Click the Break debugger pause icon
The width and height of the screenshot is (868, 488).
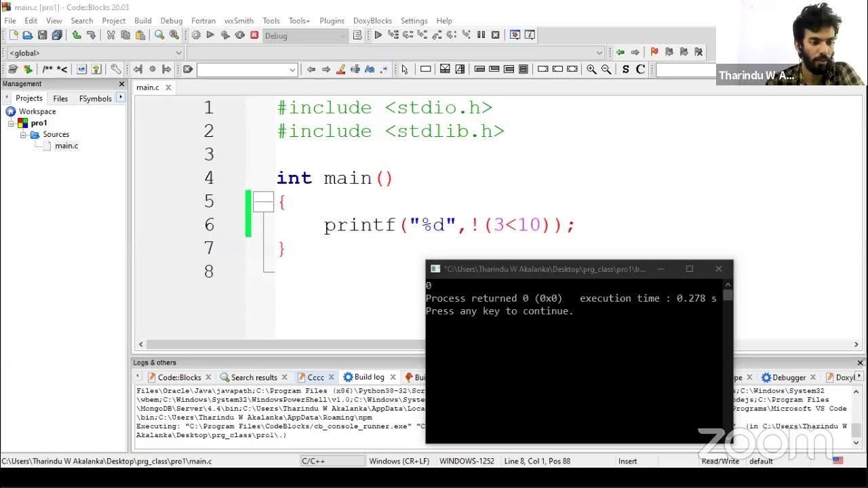point(481,35)
